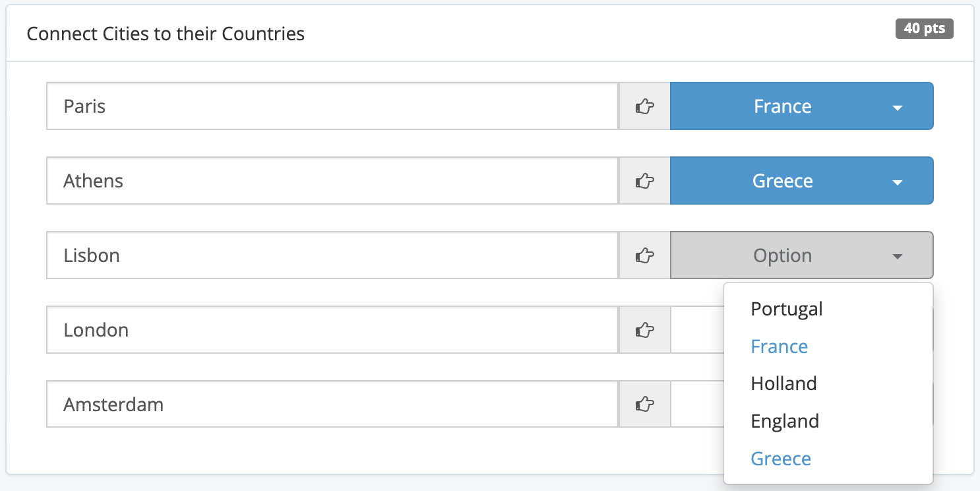Click the Athens city field
The height and width of the screenshot is (491, 980).
(x=332, y=181)
